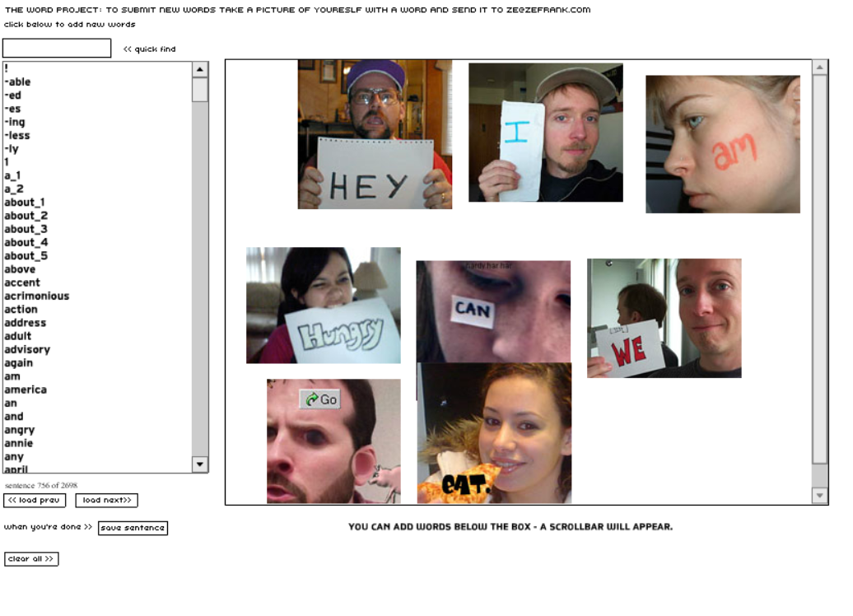Click the sentence panel scroll up arrow
The width and height of the screenshot is (853, 616).
point(820,68)
